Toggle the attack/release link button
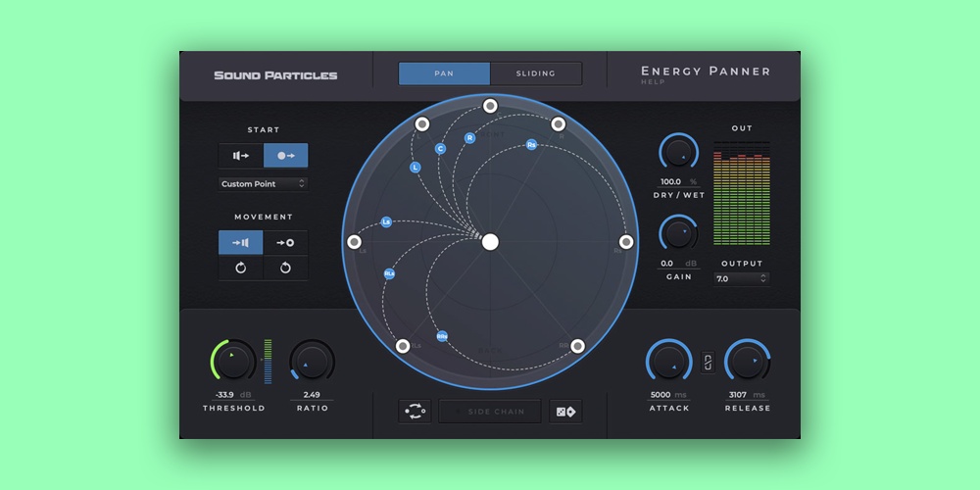The width and height of the screenshot is (980, 490). (709, 362)
